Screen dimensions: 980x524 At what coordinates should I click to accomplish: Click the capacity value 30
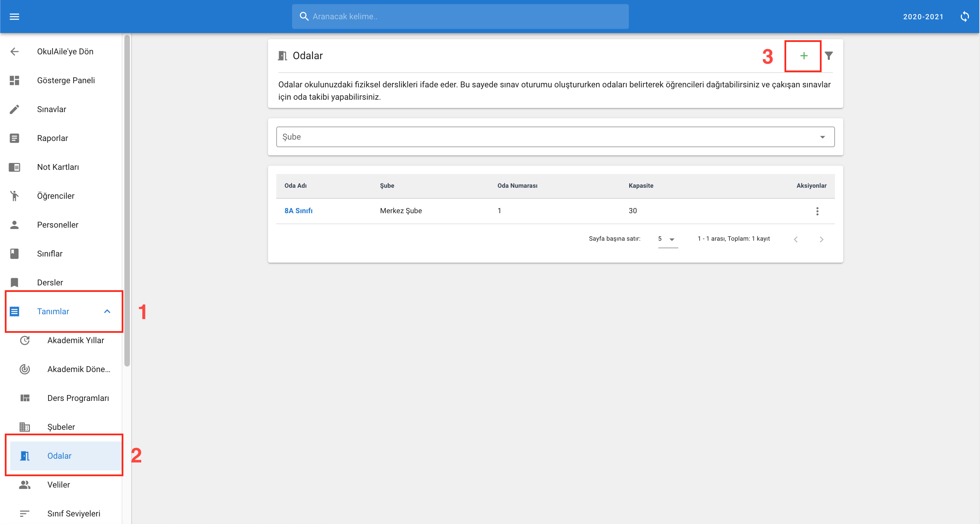coord(632,211)
